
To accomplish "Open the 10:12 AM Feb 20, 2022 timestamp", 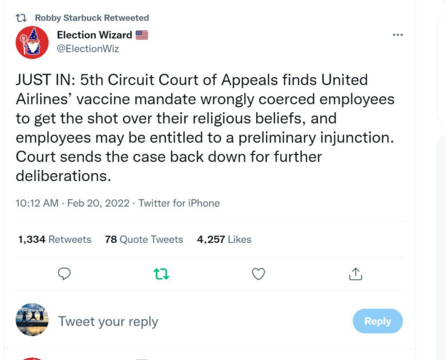I will point(73,203).
